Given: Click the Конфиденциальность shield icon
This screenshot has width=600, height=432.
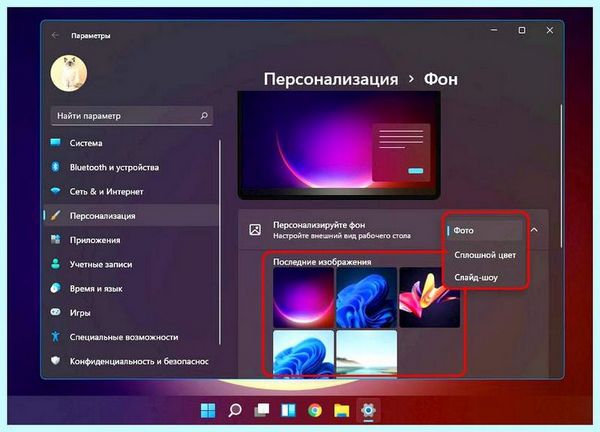Looking at the screenshot, I should (x=55, y=361).
